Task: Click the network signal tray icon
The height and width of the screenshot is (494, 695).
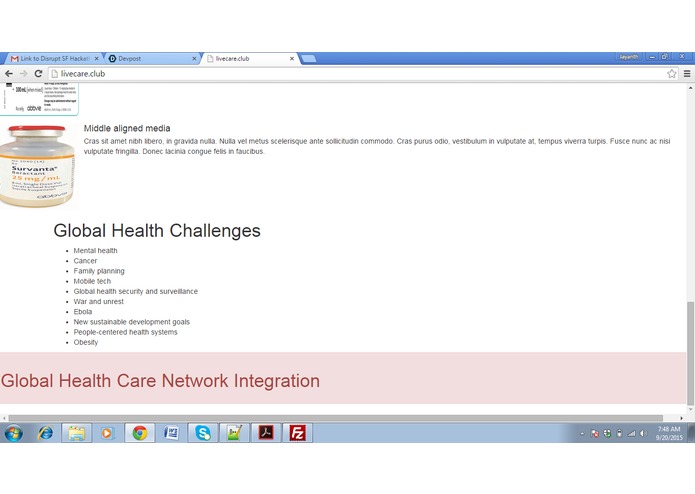Action: click(x=631, y=434)
